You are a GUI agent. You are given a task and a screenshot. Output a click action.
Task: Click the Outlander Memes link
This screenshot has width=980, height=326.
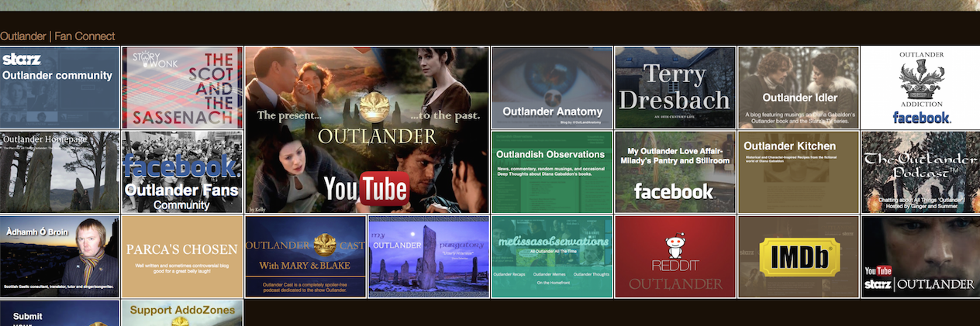coord(550,274)
